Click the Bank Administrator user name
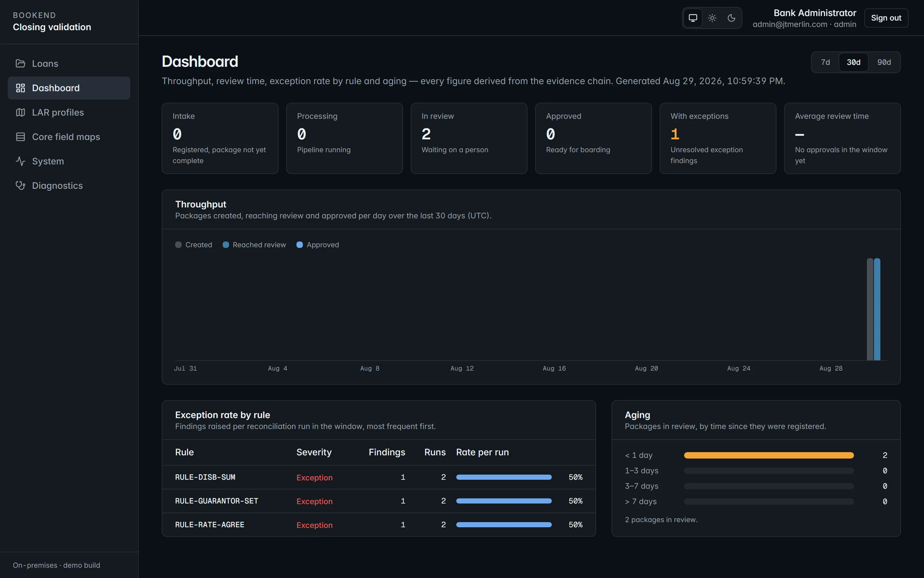 (815, 13)
